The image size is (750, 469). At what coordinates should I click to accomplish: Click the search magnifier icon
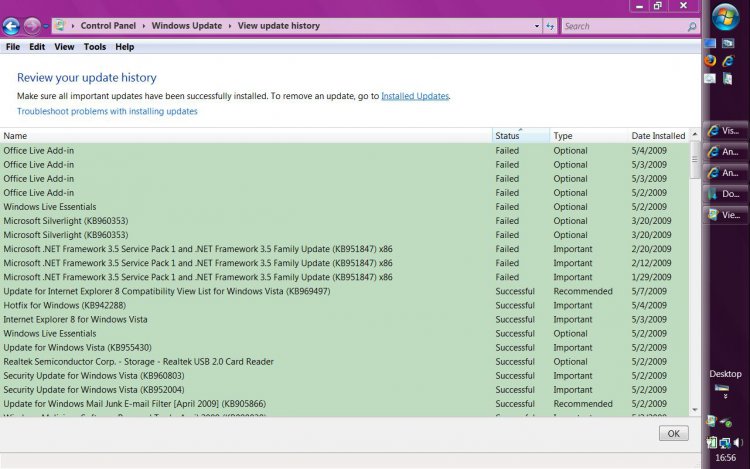(x=692, y=27)
